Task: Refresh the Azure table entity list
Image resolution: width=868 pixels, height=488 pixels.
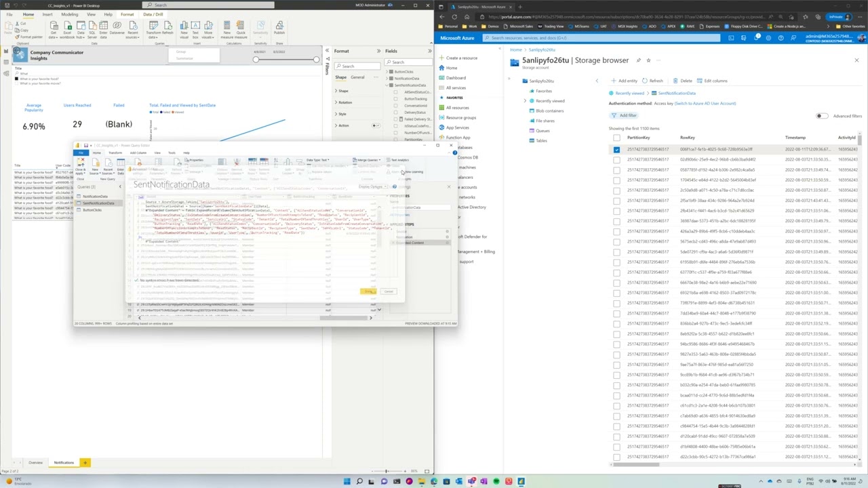Action: pos(652,81)
